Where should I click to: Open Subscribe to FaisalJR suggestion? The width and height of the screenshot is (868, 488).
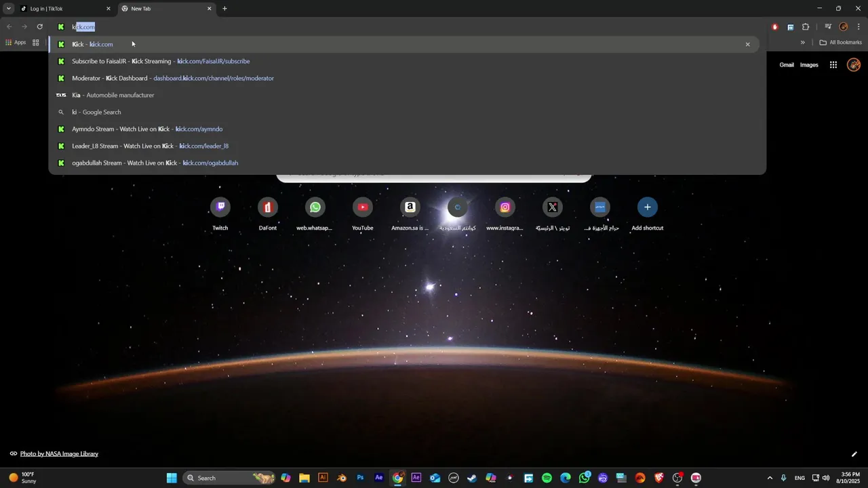click(407, 61)
